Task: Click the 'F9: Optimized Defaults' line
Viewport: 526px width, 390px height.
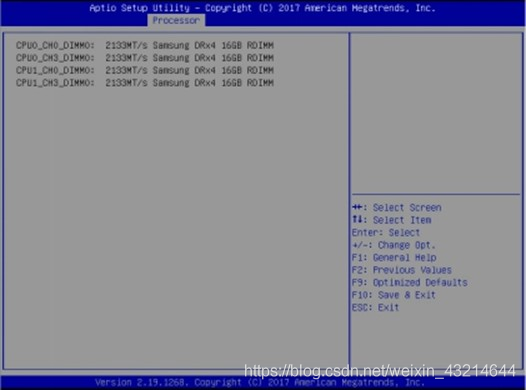Action: tap(410, 282)
